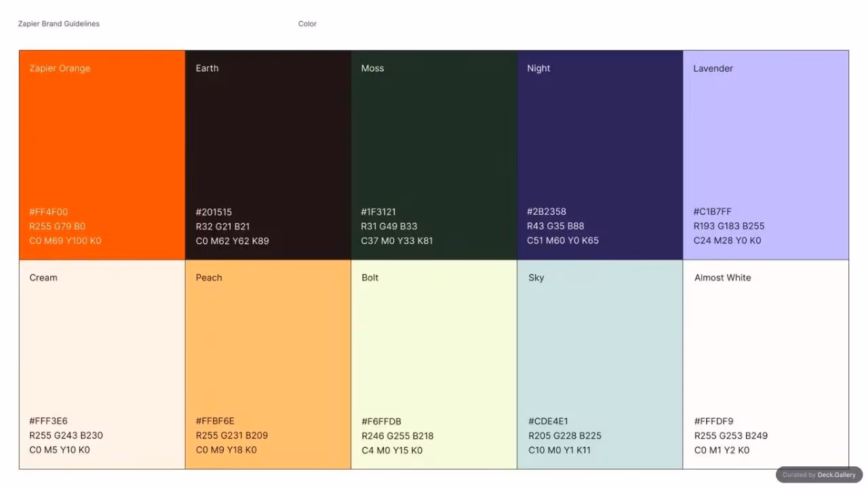Select the Color page title text

307,24
